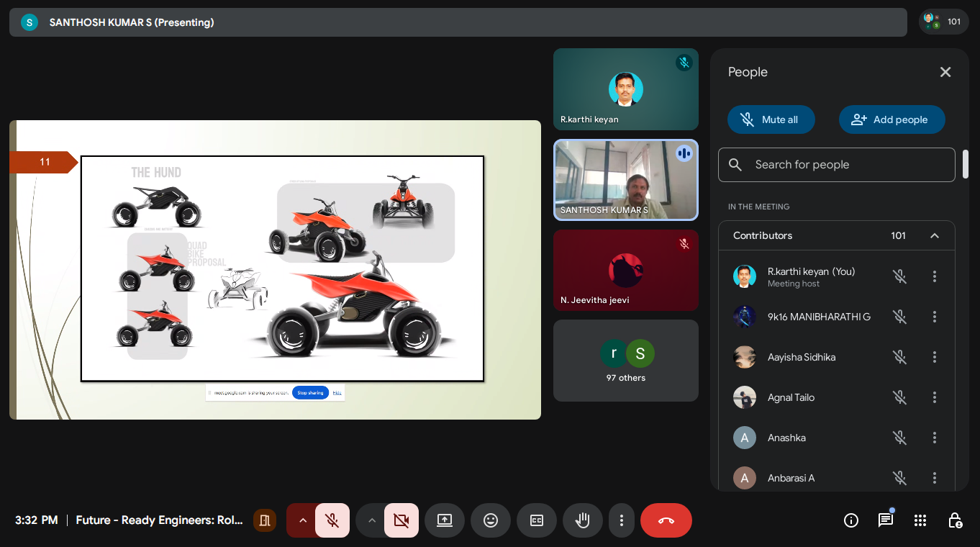Open host controls lock icon
This screenshot has width=980, height=547.
tap(955, 520)
